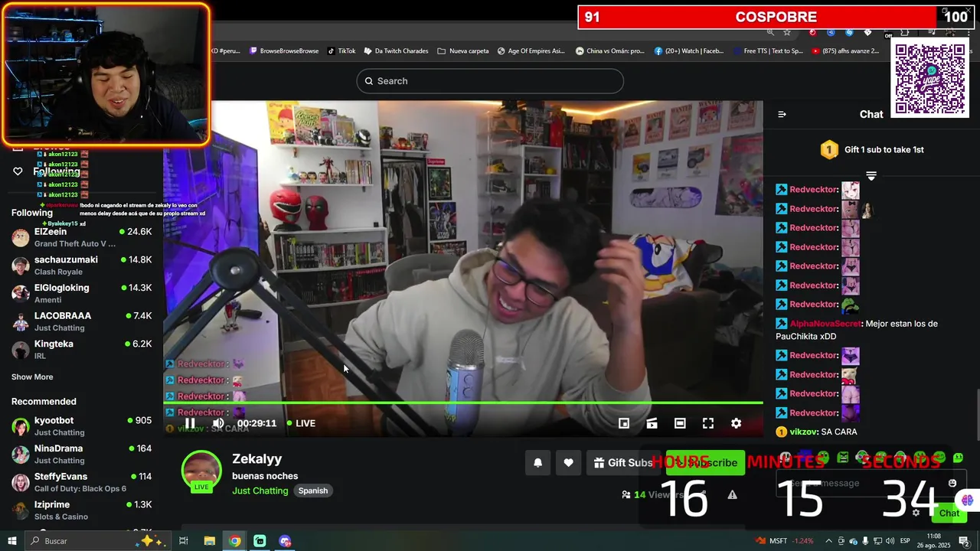Open Zekalyy's channel name link
980x551 pixels.
click(257, 458)
